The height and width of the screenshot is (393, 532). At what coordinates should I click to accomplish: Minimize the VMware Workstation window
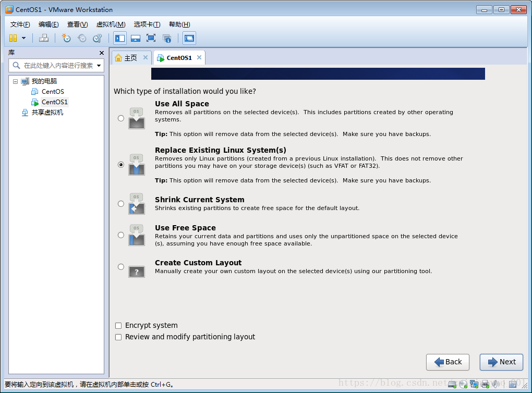484,10
